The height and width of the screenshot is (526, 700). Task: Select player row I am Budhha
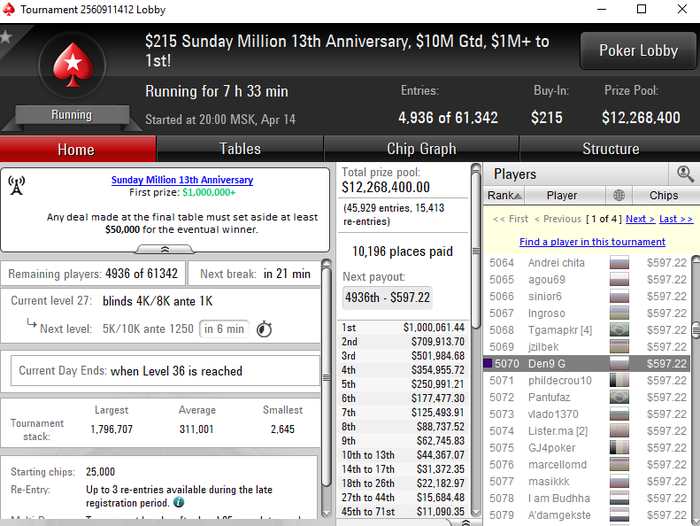(x=586, y=498)
